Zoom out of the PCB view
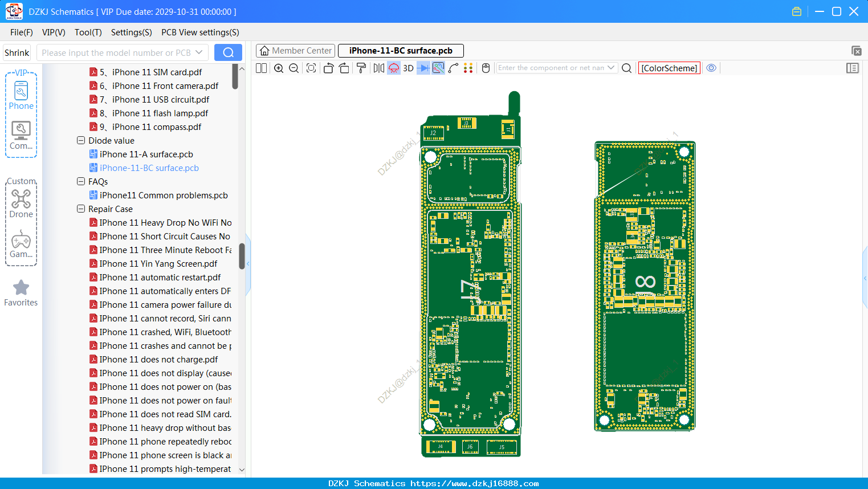Screen dimensions: 868x489 pos(294,68)
